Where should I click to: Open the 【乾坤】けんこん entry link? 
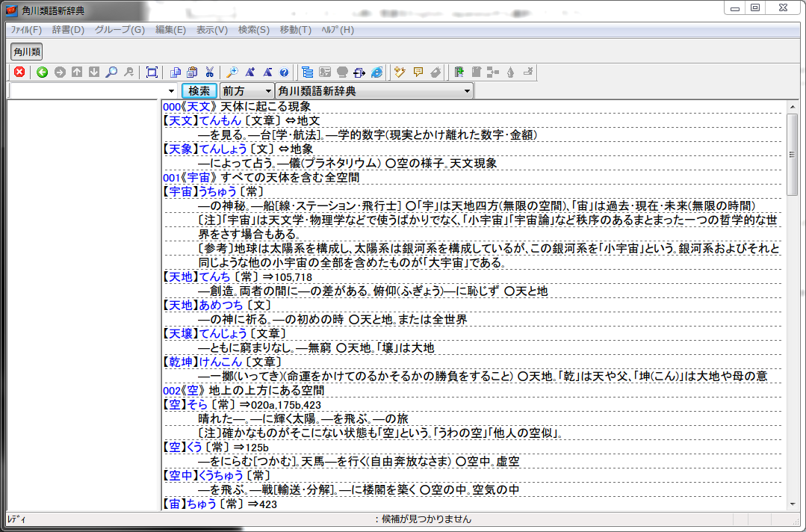click(x=202, y=362)
